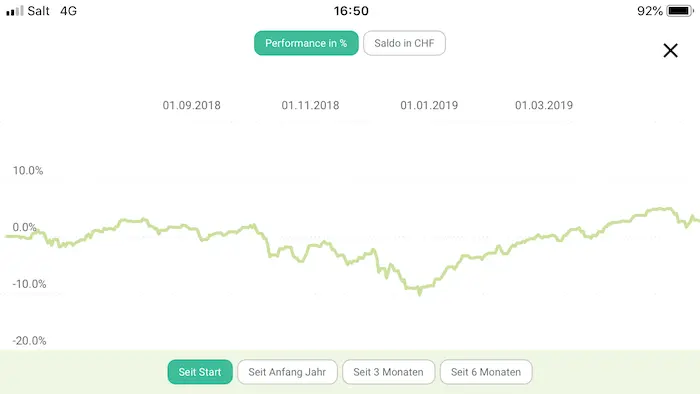Show performance Seit 3 Monaten

388,372
